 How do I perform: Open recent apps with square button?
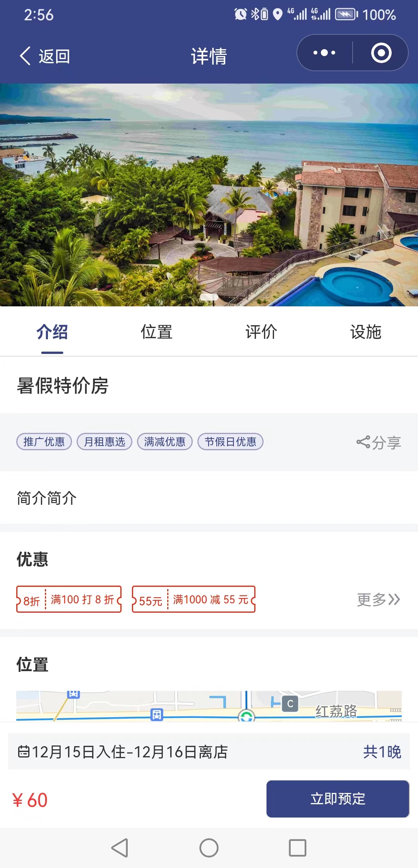[298, 848]
